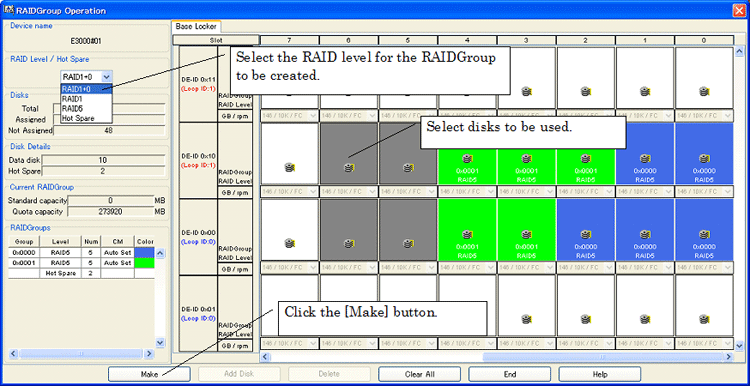Select disk in slot 0 of DE-ID 0x11
This screenshot has width=750, height=386.
point(704,78)
